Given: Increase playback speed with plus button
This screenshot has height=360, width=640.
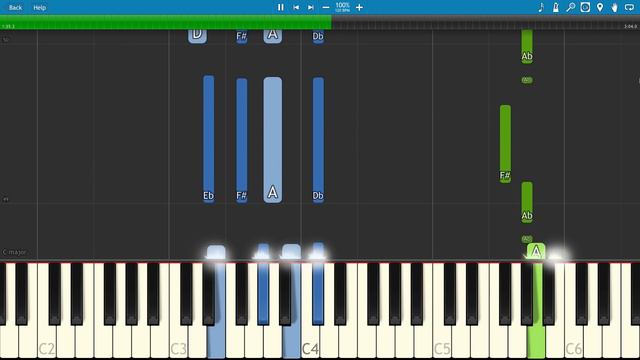Looking at the screenshot, I should tap(359, 7).
